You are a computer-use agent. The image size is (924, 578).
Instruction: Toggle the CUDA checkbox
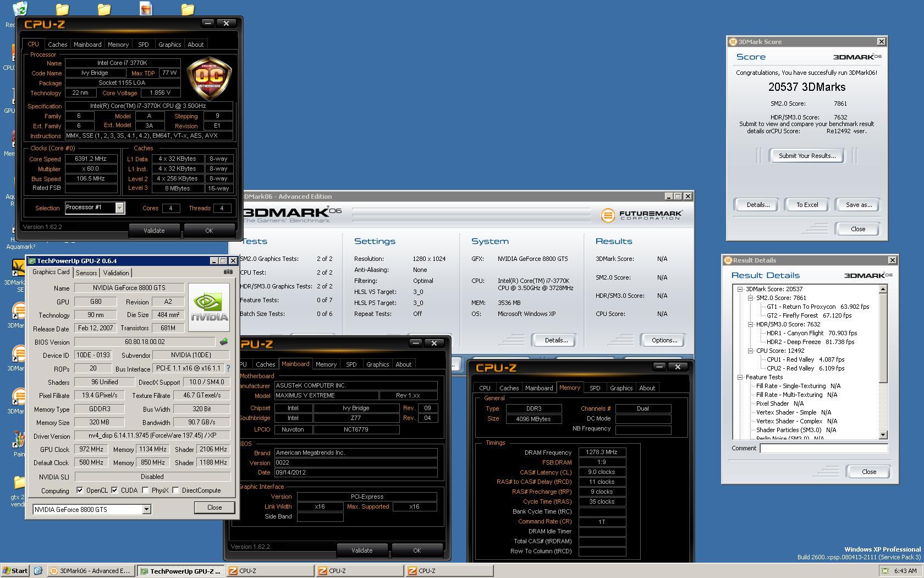pos(114,490)
